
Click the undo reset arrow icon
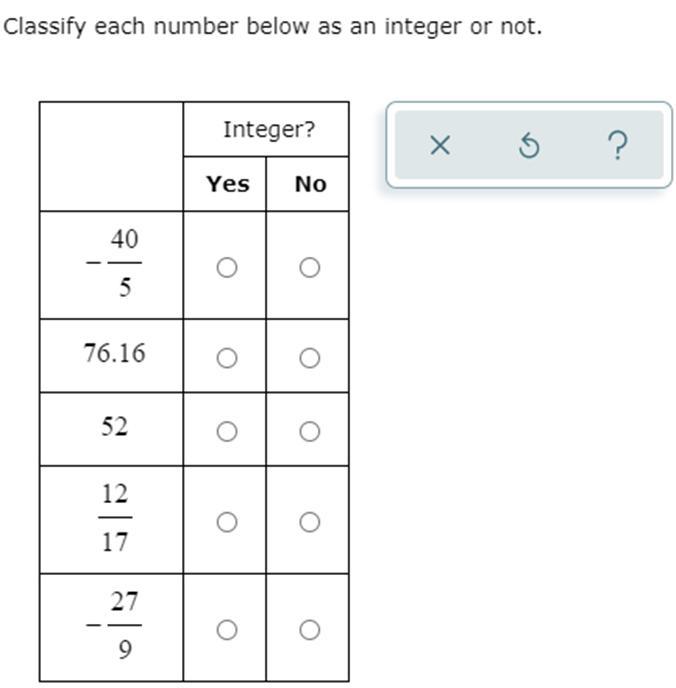529,145
